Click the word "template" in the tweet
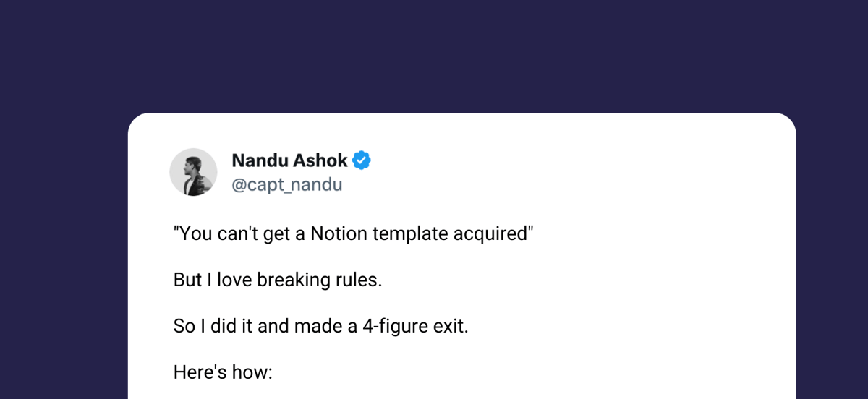Image resolution: width=868 pixels, height=399 pixels. [x=411, y=235]
